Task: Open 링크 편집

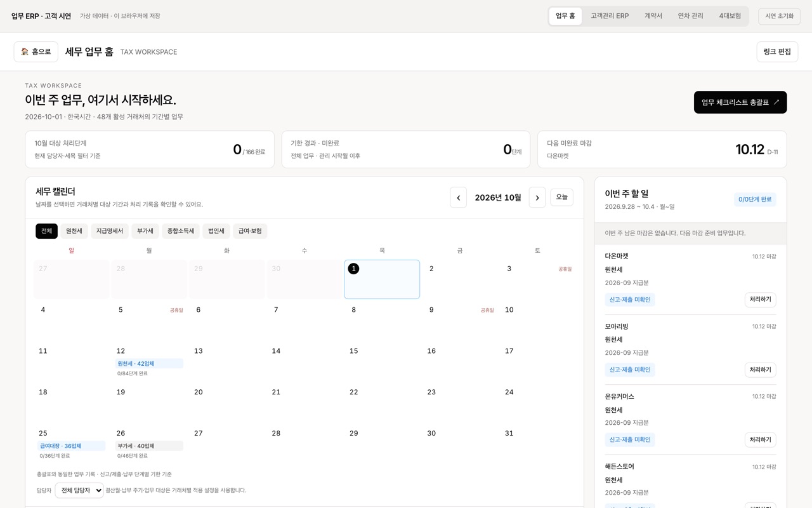Action: pos(777,52)
